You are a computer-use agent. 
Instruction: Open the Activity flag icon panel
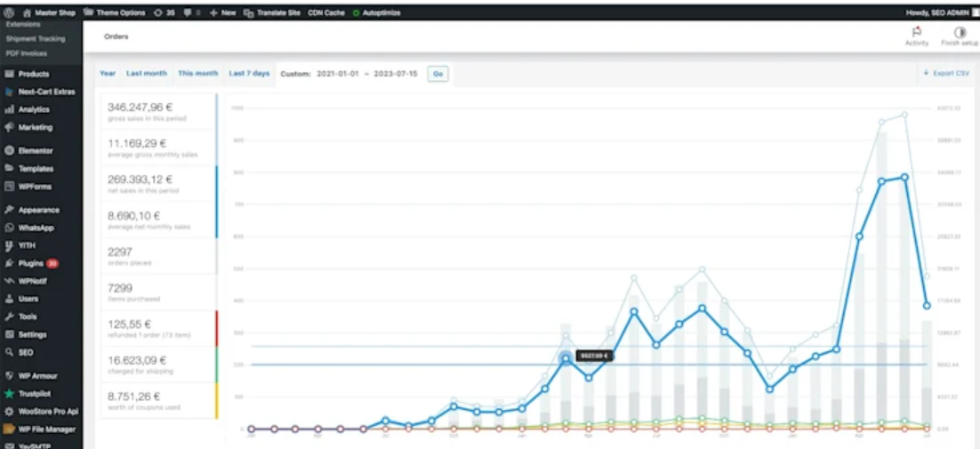[x=916, y=32]
